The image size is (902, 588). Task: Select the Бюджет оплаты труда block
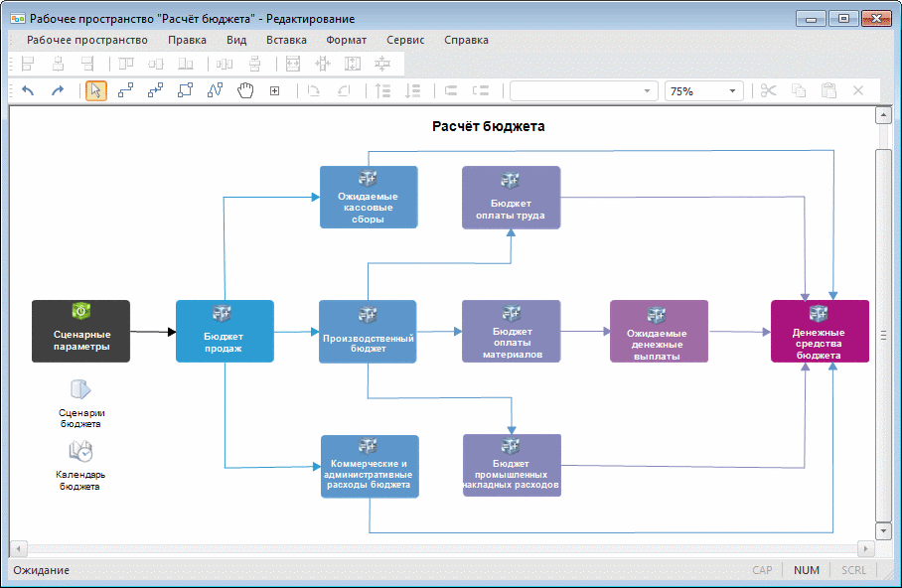click(512, 198)
